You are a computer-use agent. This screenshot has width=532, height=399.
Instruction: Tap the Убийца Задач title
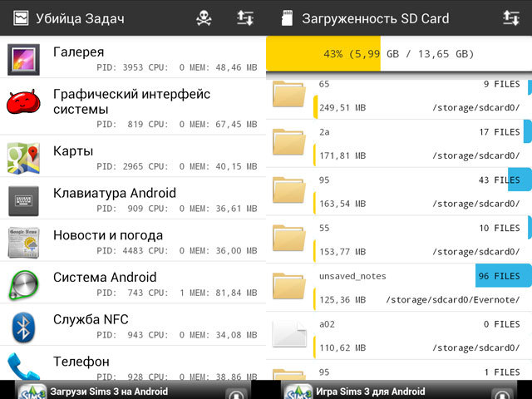click(80, 18)
